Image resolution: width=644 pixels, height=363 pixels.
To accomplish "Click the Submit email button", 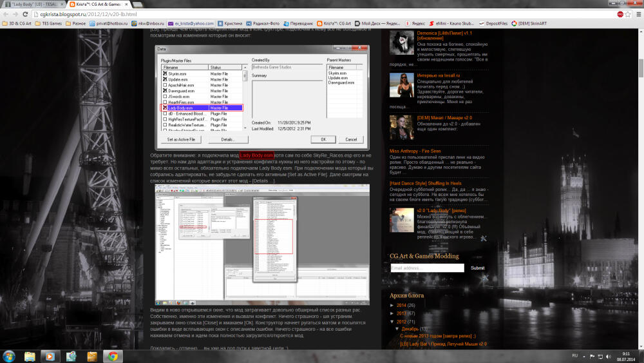I will coord(477,268).
